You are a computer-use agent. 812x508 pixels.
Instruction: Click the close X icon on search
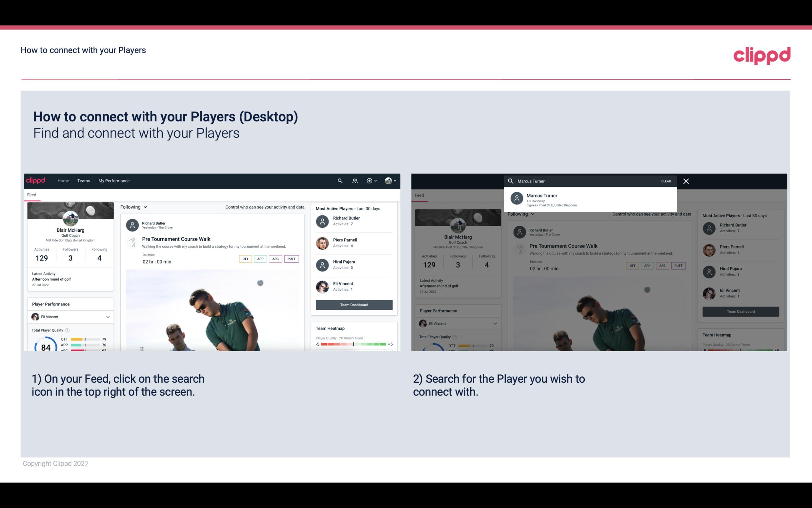(686, 181)
